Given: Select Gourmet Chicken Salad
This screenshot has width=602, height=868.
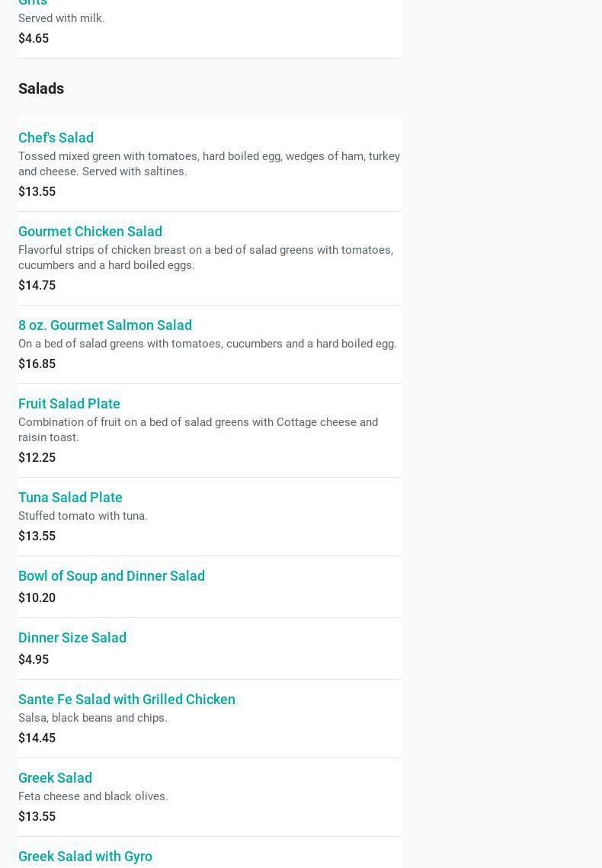Looking at the screenshot, I should coord(90,232).
